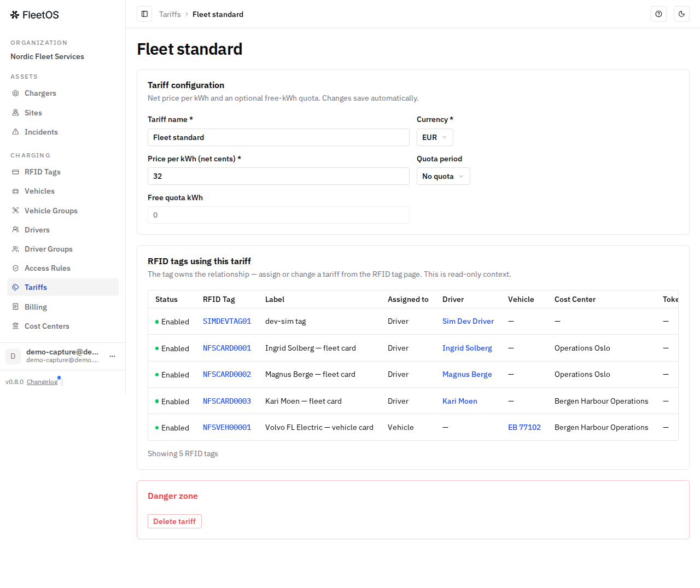Click the Chargers sidebar icon
Viewport: 700px width, 588px height.
(x=16, y=93)
